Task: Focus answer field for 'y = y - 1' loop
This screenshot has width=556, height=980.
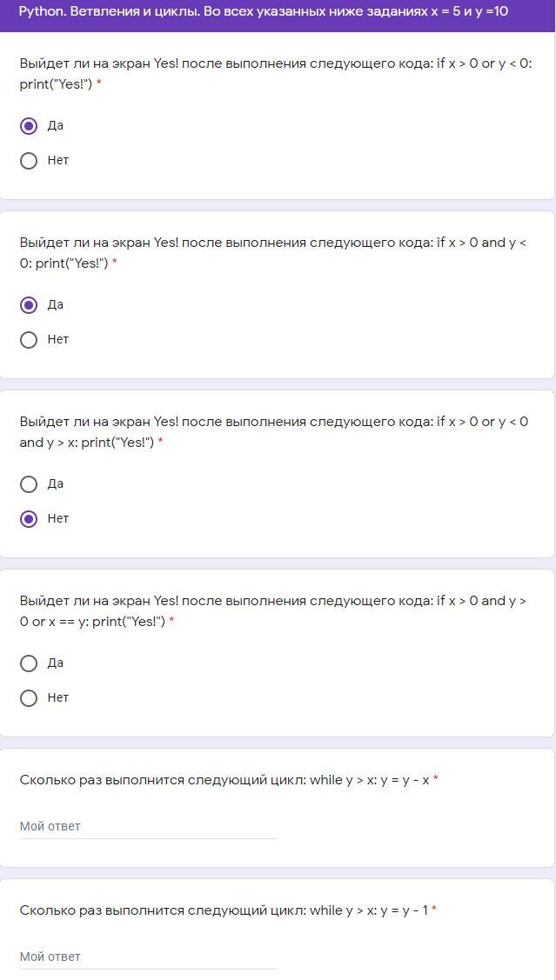Action: pyautogui.click(x=148, y=957)
